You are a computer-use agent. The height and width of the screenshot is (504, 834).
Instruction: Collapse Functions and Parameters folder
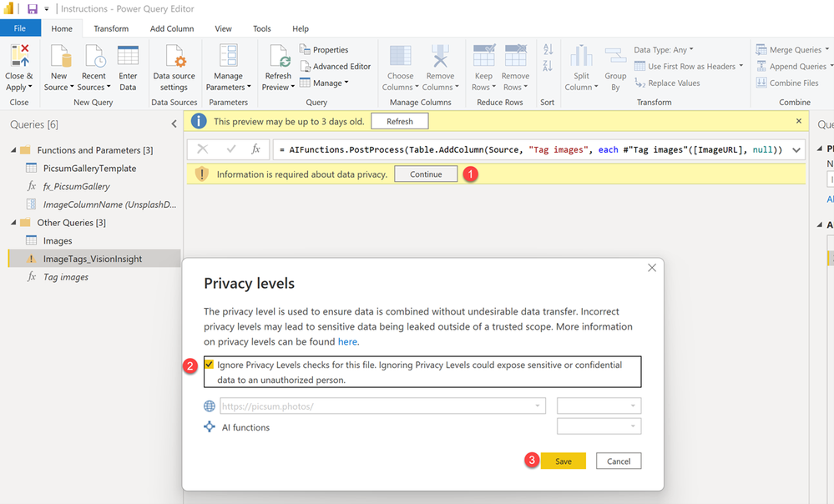(13, 150)
